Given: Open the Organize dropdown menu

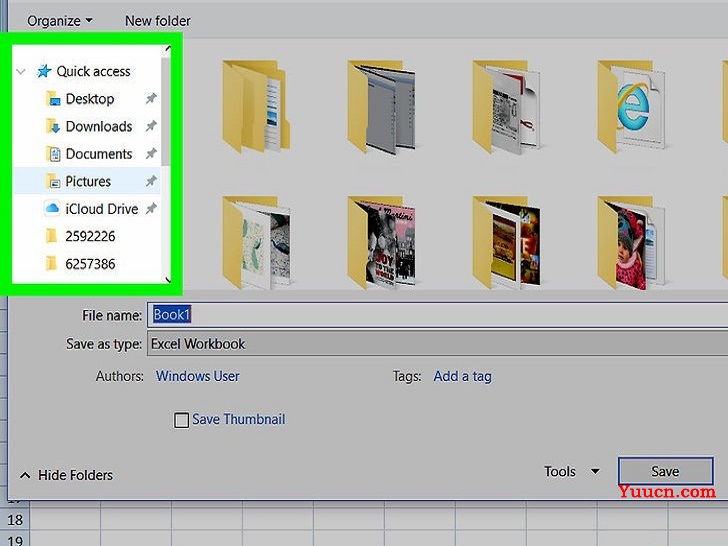Looking at the screenshot, I should pyautogui.click(x=59, y=21).
